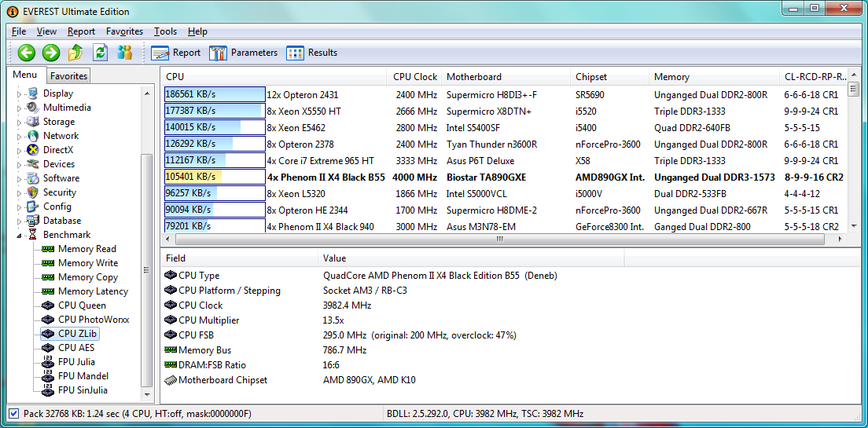The image size is (868, 428).
Task: Click the Value column header
Action: (x=471, y=258)
